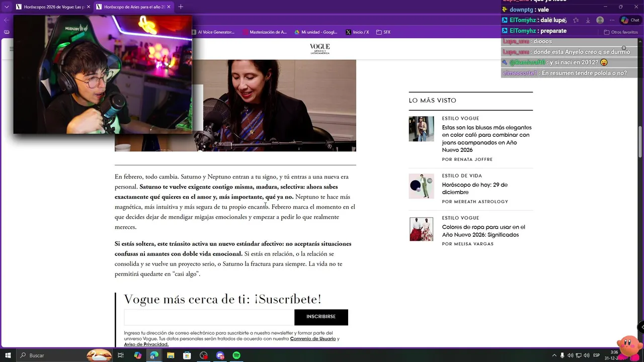The height and width of the screenshot is (362, 644).
Task: Open the Convenio de Usuario link
Action: [x=313, y=339]
